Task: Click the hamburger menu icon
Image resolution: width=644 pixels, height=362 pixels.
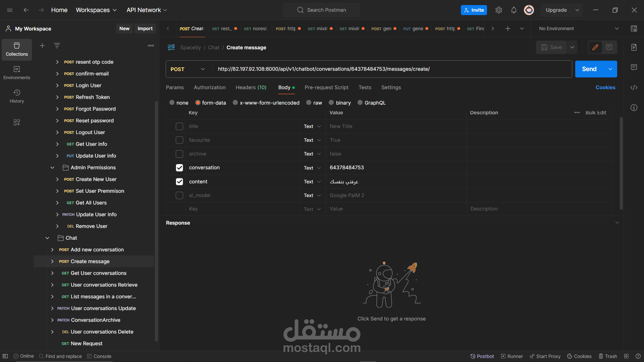Action: (10, 10)
